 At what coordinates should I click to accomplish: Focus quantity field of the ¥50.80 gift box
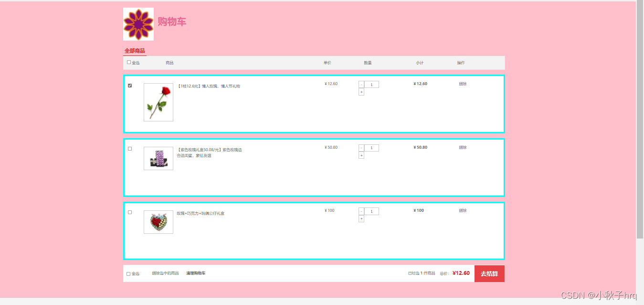coord(371,148)
